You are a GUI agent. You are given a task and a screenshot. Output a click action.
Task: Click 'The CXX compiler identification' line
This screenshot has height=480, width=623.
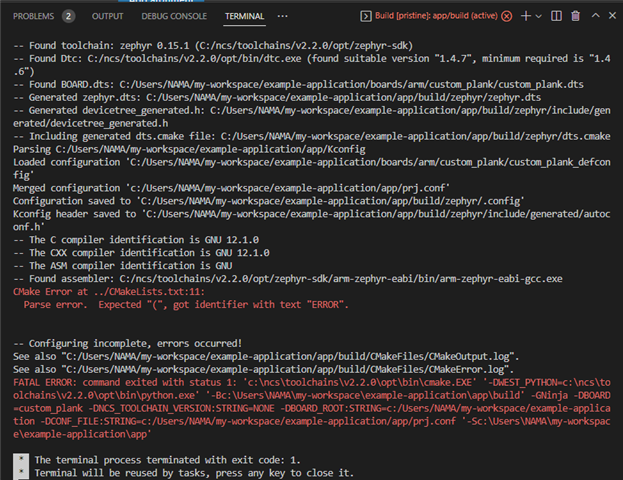point(141,253)
